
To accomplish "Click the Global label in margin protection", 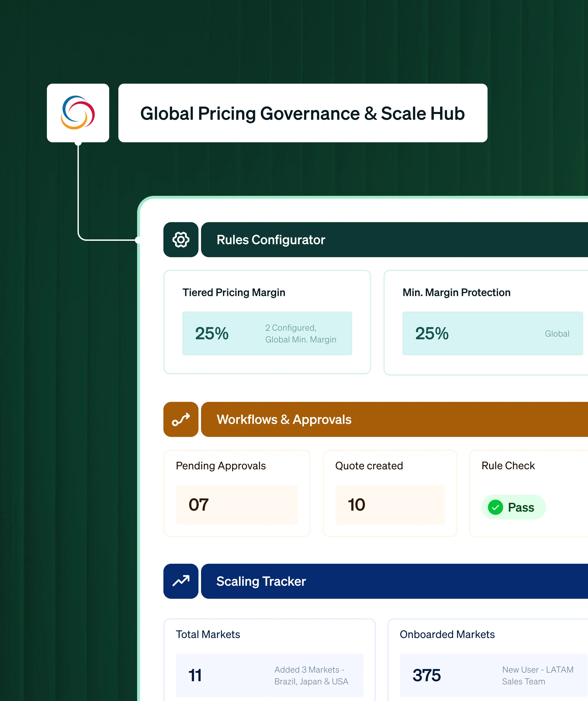I will (557, 334).
